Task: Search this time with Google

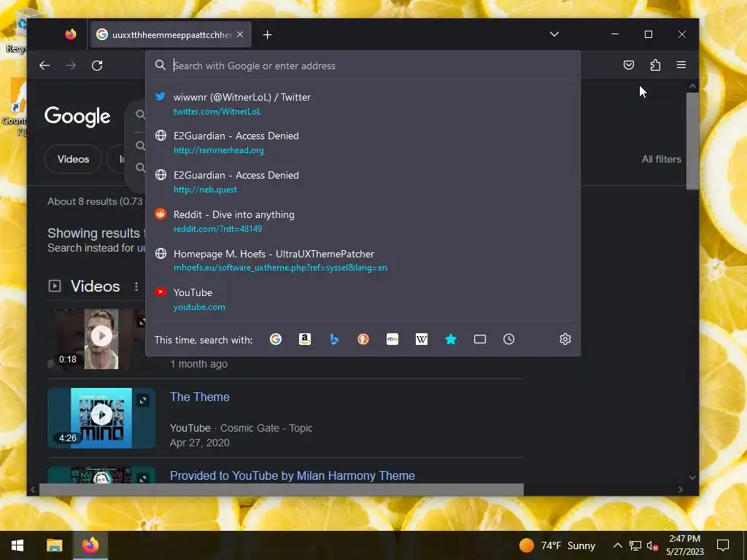Action: pos(275,339)
